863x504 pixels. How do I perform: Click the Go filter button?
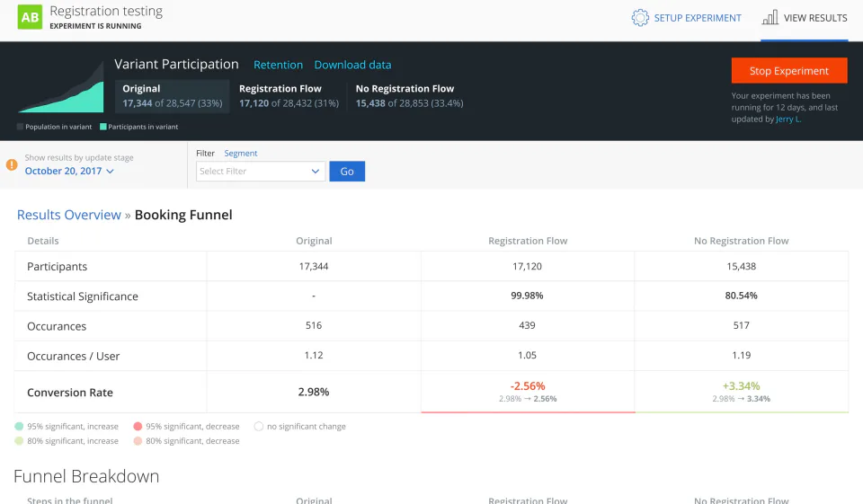pyautogui.click(x=347, y=171)
